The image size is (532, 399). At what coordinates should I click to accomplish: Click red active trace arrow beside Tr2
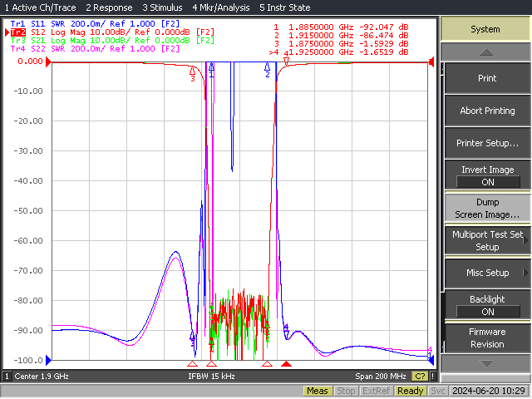click(7, 32)
